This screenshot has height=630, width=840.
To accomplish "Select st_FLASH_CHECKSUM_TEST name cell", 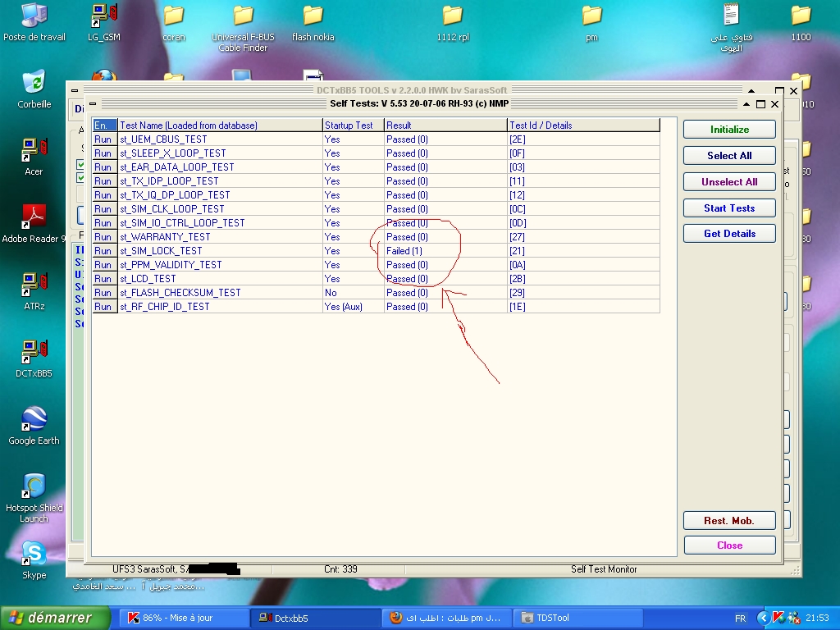I will (x=220, y=293).
